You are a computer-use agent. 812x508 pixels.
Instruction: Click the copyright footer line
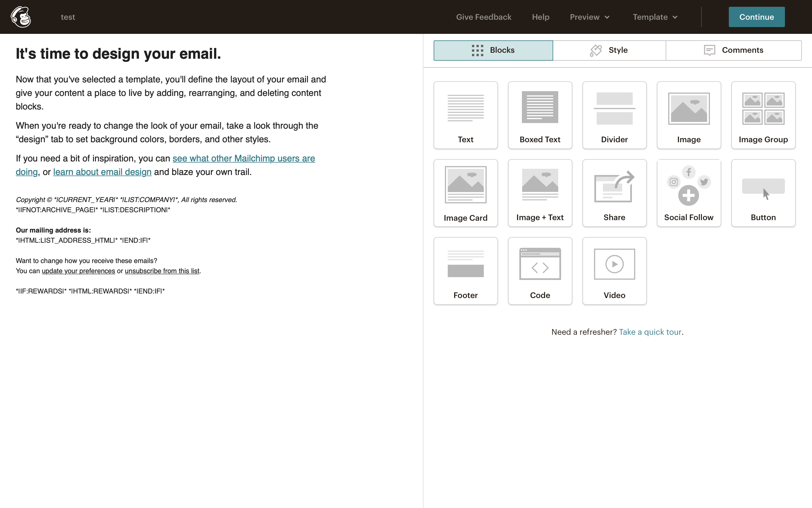[127, 200]
